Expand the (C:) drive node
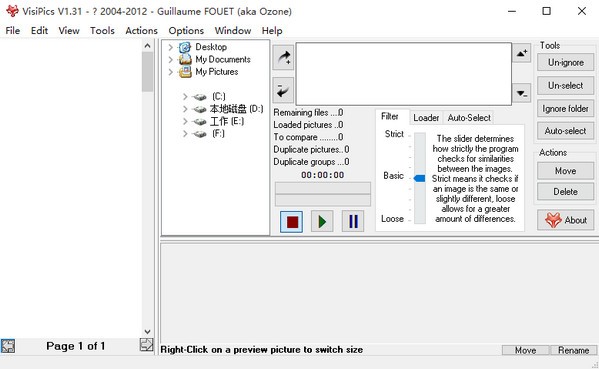The height and width of the screenshot is (369, 599). click(185, 97)
